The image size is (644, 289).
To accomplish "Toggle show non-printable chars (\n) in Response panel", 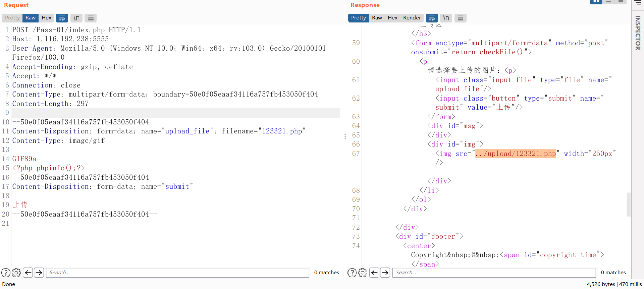I will [x=446, y=18].
